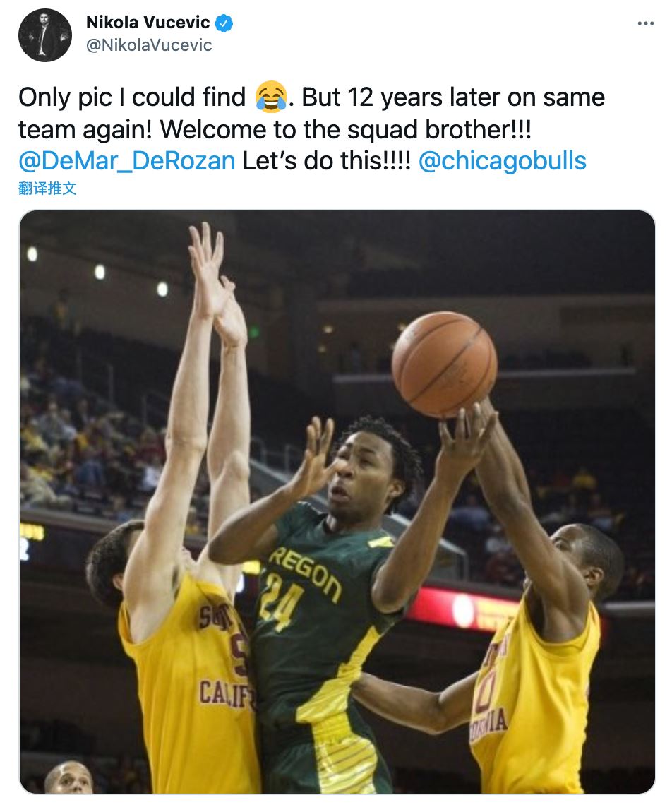Image resolution: width=672 pixels, height=812 pixels.
Task: Open the Nikola Vucevic display name link
Action: pos(147,23)
